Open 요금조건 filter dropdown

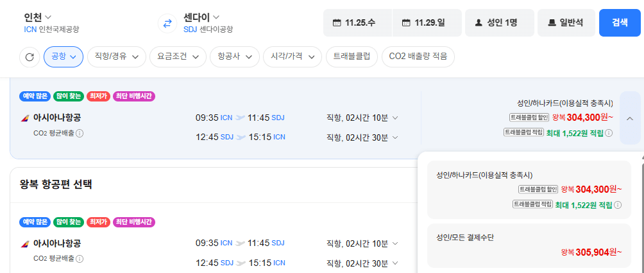tap(178, 57)
